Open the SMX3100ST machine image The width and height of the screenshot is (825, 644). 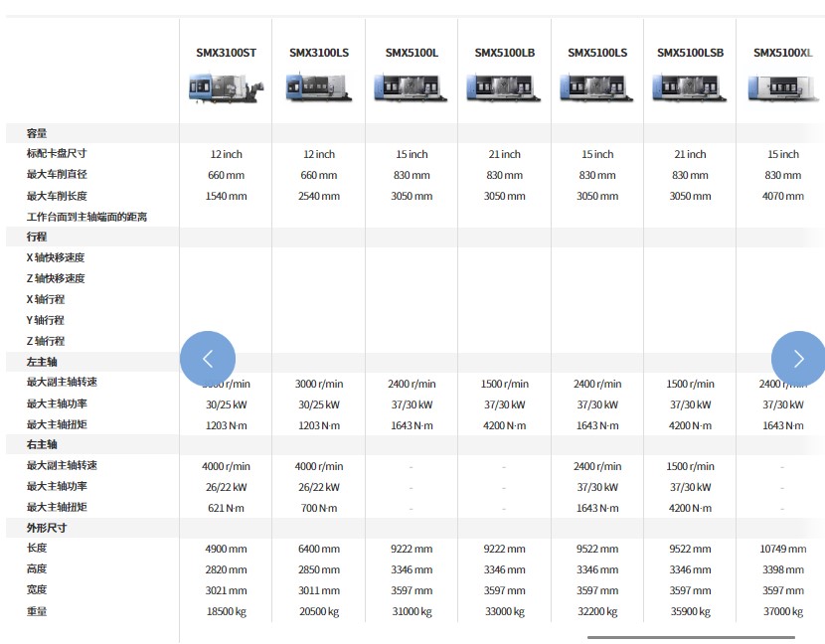tap(227, 88)
